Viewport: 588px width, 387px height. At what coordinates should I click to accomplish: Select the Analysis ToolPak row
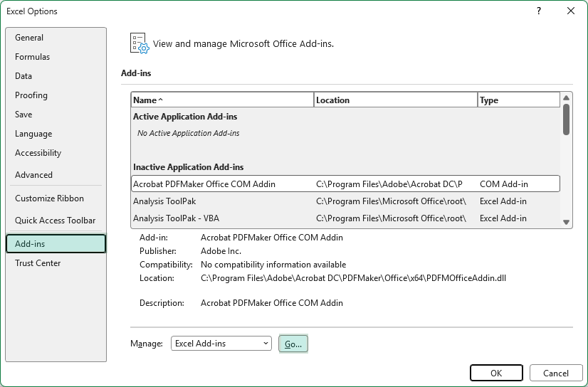coord(345,201)
